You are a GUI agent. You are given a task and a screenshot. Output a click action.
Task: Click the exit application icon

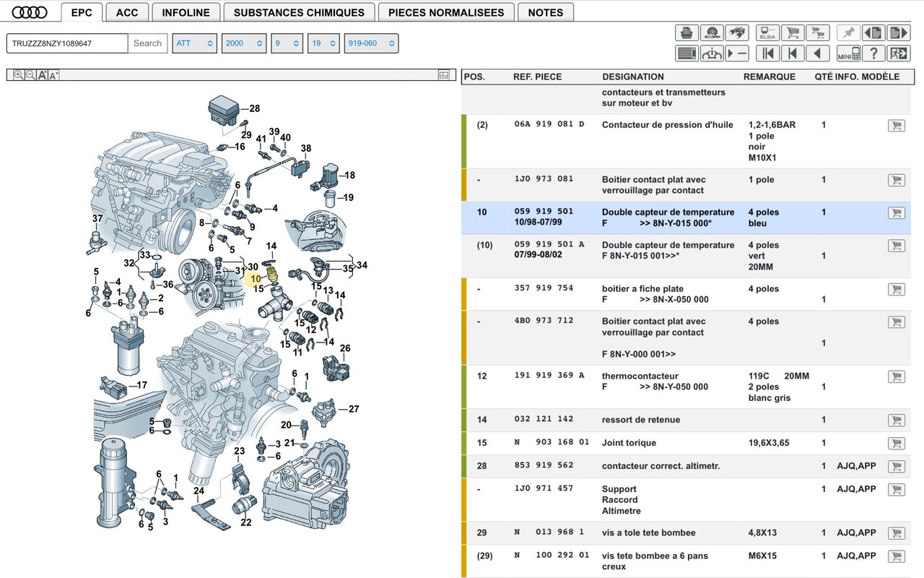(899, 53)
